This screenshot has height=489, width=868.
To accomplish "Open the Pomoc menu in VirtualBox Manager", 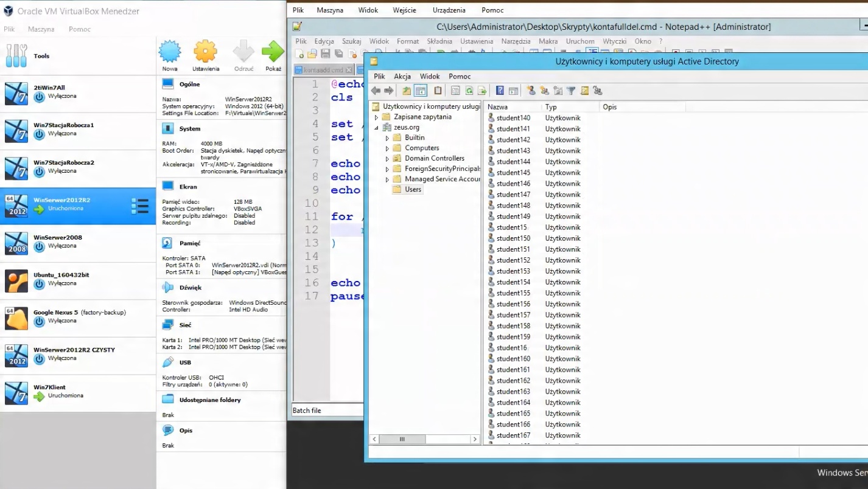I will (x=80, y=29).
